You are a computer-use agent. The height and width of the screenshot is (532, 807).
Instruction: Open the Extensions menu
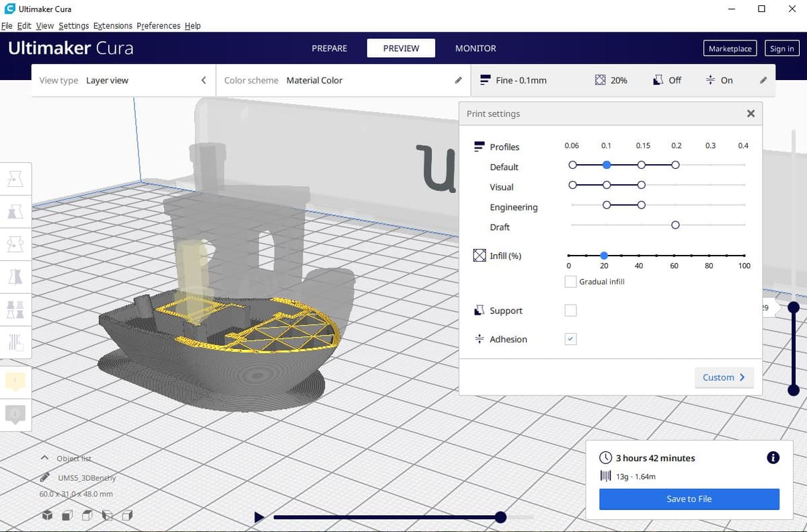pyautogui.click(x=112, y=26)
